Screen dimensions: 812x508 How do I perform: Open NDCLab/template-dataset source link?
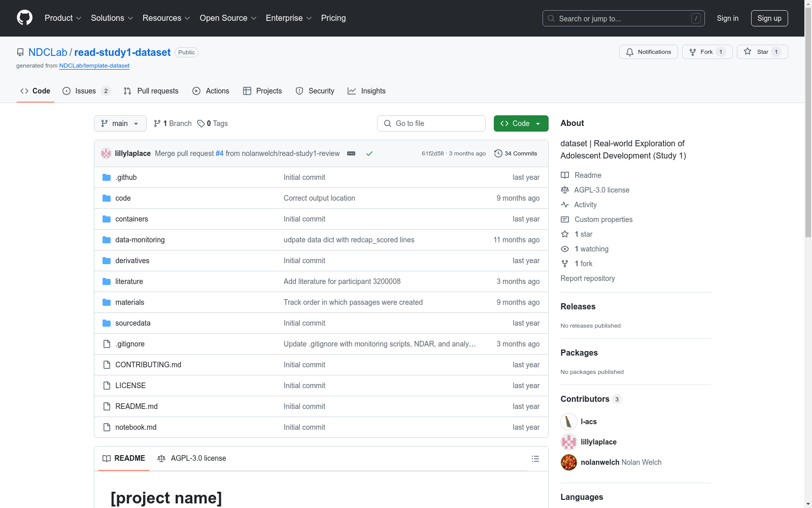click(94, 66)
